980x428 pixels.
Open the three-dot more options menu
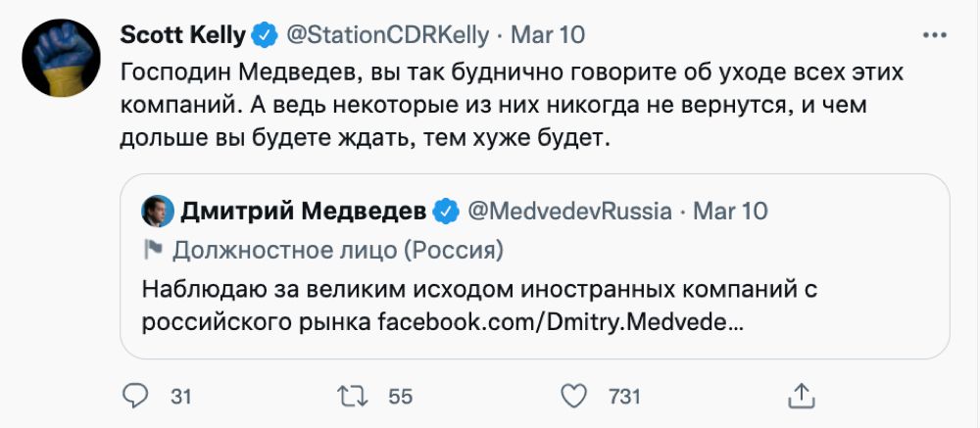(x=935, y=35)
